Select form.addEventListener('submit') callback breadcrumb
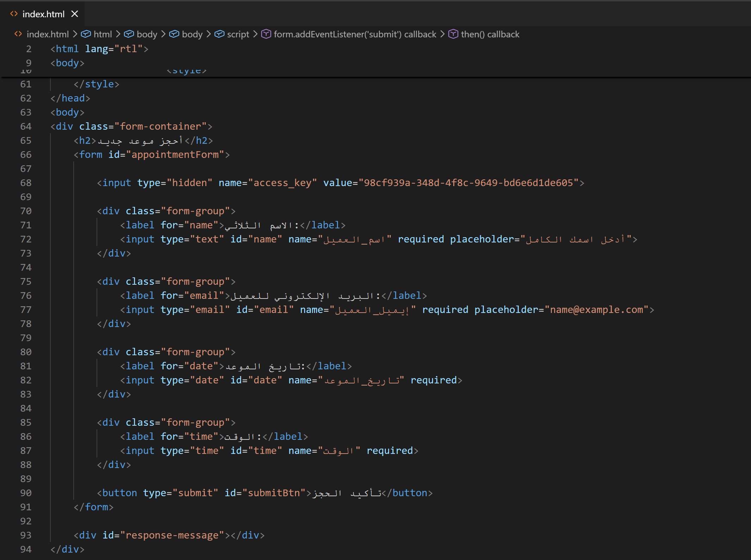 [x=355, y=34]
